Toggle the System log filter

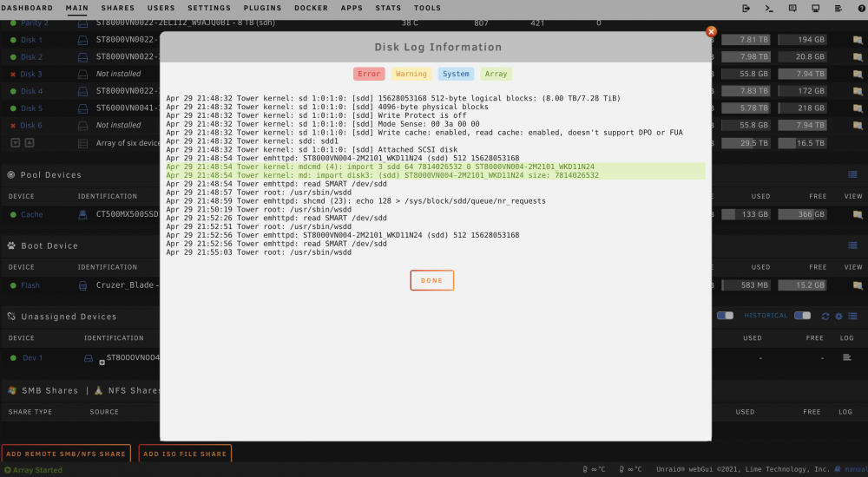click(456, 74)
